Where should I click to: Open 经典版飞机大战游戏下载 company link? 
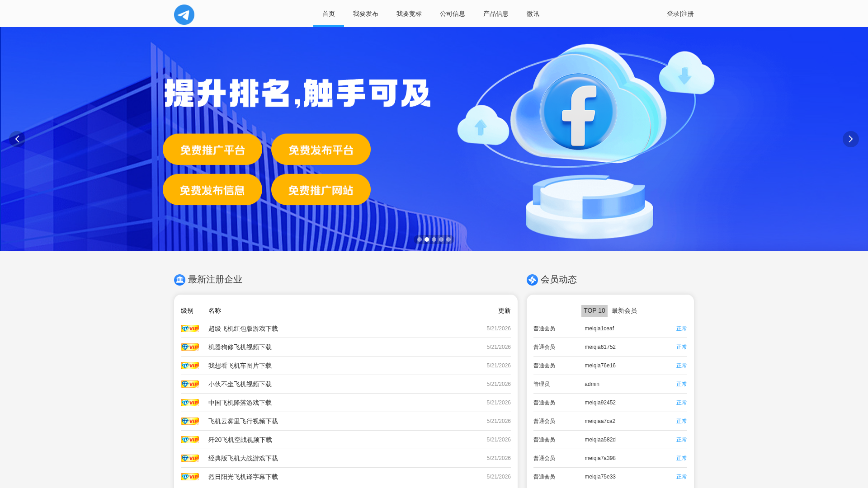[x=243, y=458]
